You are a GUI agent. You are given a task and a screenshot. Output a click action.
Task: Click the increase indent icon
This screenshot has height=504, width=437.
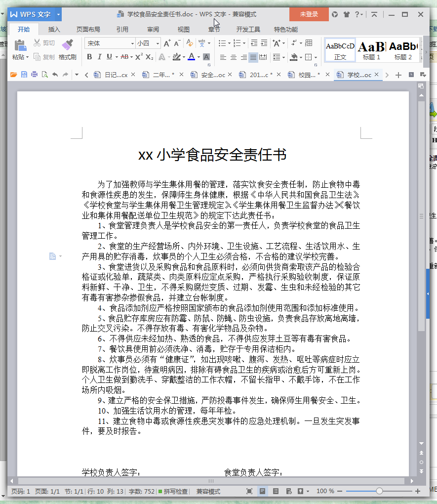(264, 43)
